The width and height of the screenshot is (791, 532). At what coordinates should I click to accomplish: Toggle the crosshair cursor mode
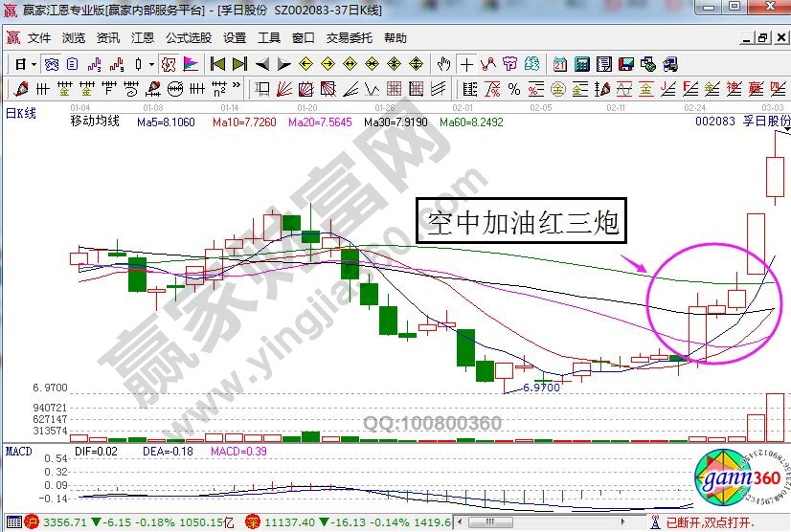pos(466,65)
